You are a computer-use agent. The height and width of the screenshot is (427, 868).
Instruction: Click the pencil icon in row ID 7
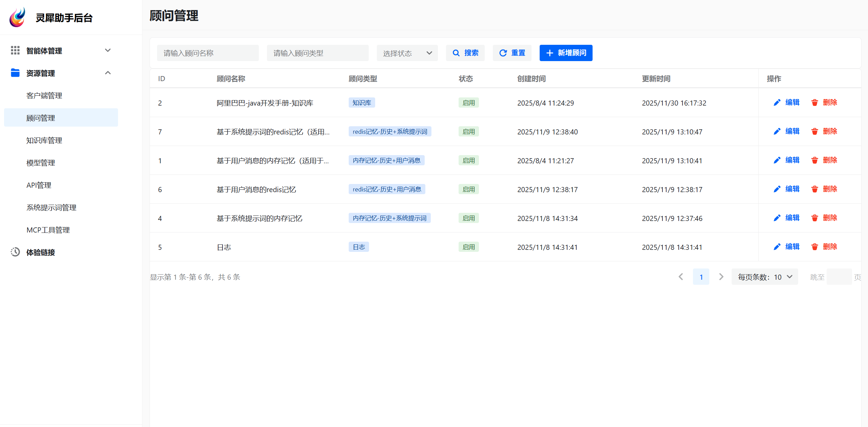(x=777, y=131)
